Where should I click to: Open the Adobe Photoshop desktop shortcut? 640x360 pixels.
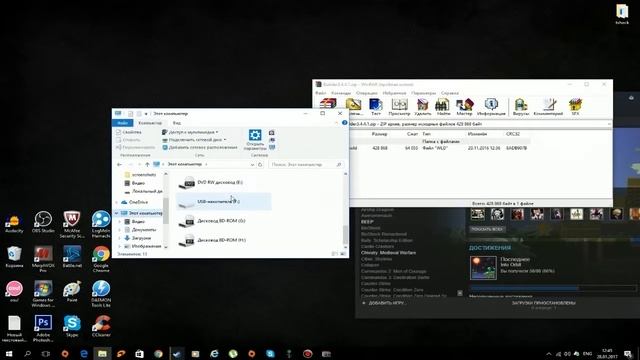(x=43, y=328)
